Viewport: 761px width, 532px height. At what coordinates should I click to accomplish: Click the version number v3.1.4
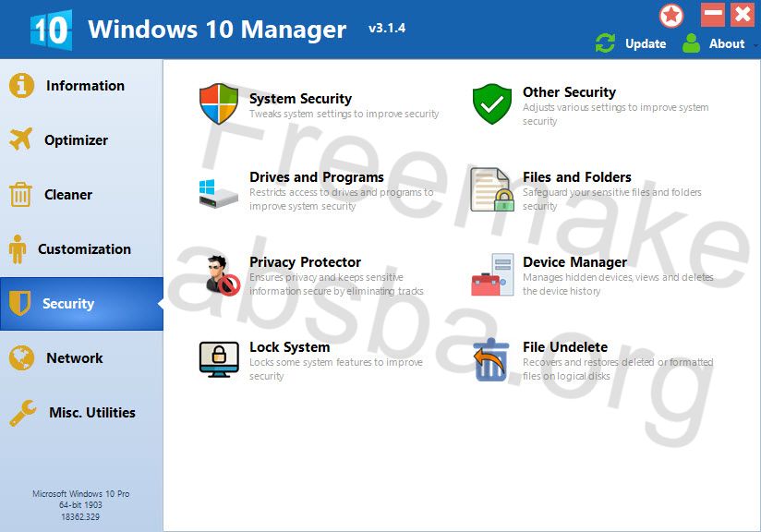click(387, 28)
